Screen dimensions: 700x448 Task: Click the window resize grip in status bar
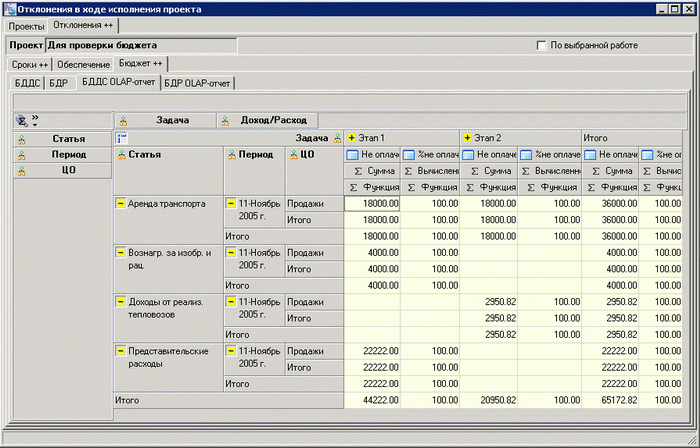692,440
